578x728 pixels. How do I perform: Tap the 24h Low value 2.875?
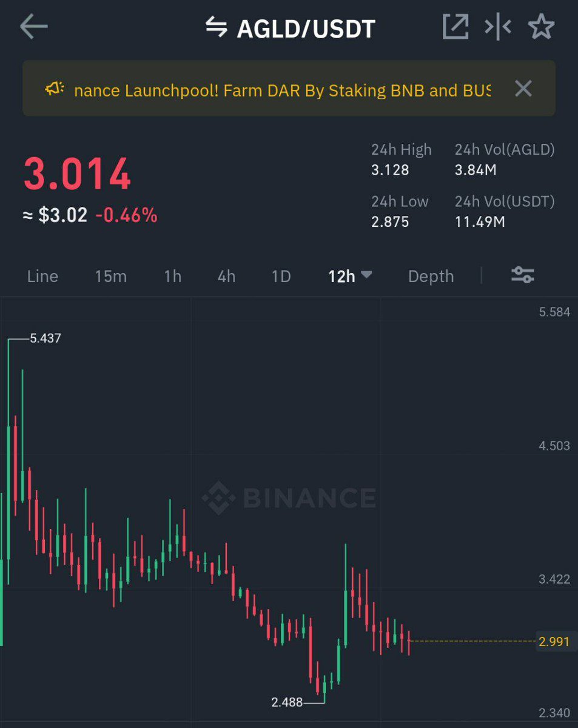pos(390,221)
